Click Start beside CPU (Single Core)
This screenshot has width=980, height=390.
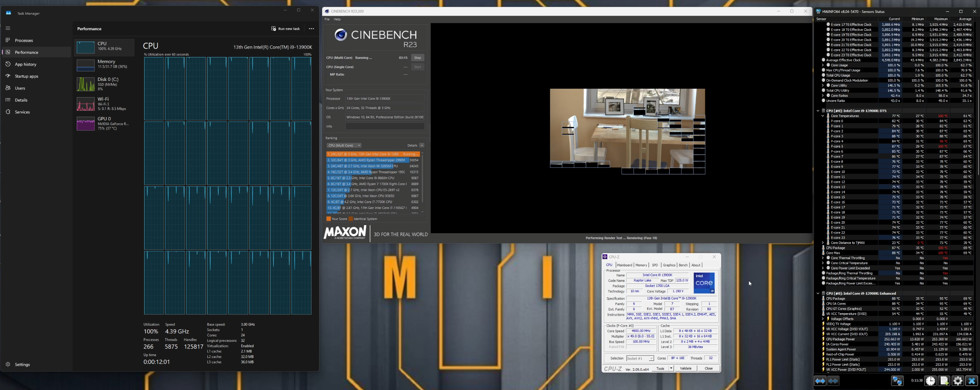coord(417,67)
